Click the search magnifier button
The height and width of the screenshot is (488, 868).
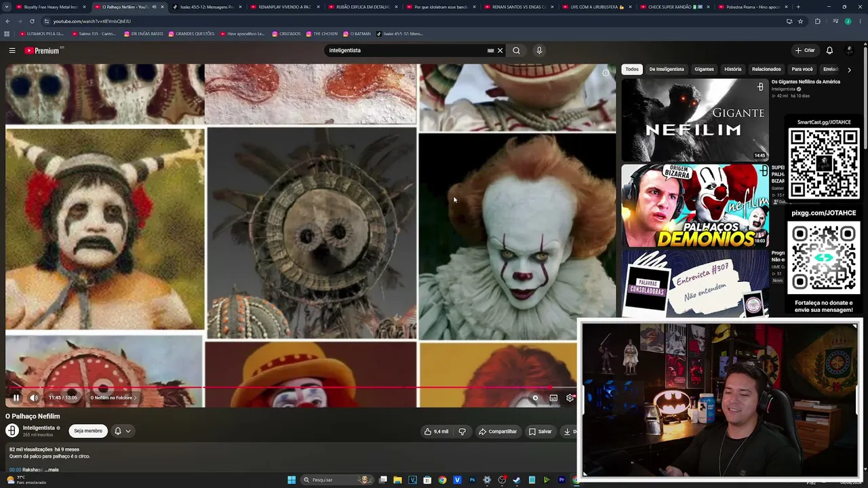[516, 50]
